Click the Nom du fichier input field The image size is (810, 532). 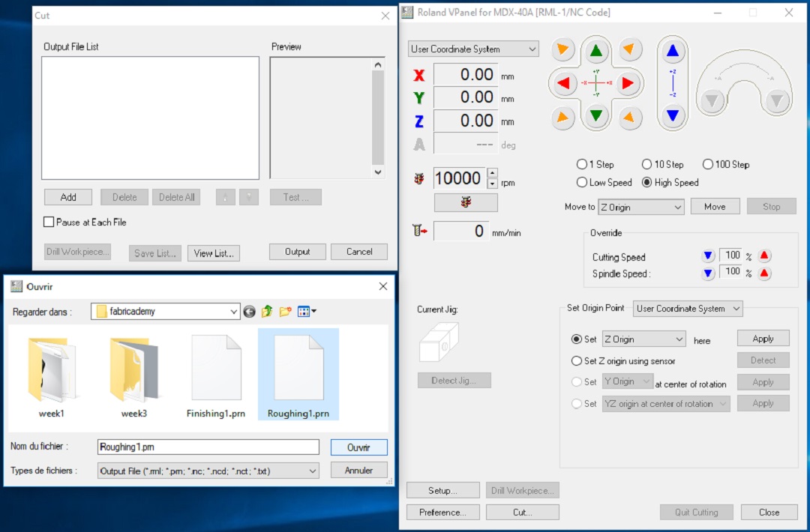pos(208,447)
